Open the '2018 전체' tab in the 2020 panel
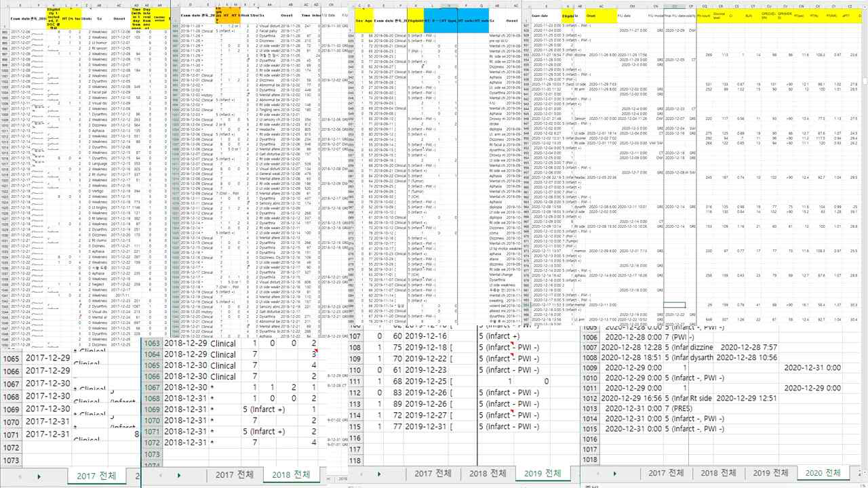This screenshot has width=868, height=488. pyautogui.click(x=718, y=472)
